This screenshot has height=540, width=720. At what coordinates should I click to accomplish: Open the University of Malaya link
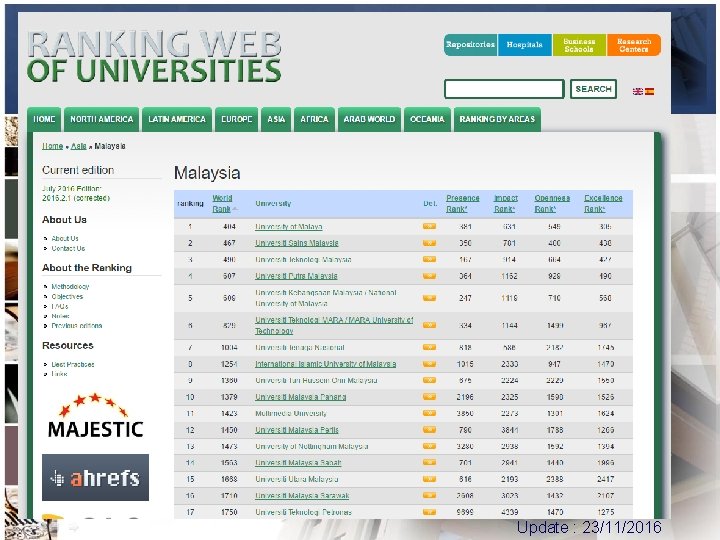pos(289,227)
